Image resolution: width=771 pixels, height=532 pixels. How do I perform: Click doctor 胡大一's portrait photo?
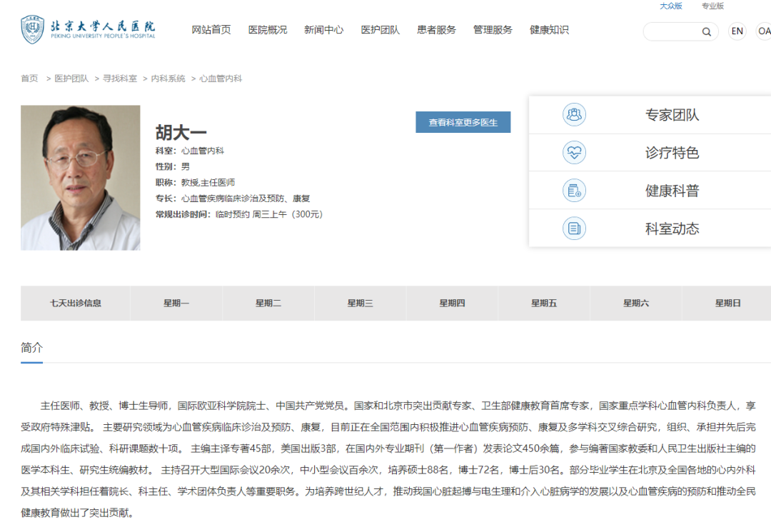pyautogui.click(x=80, y=178)
